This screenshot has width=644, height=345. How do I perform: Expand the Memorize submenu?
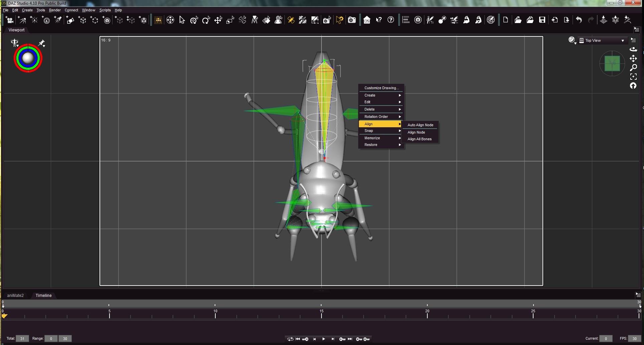[381, 138]
